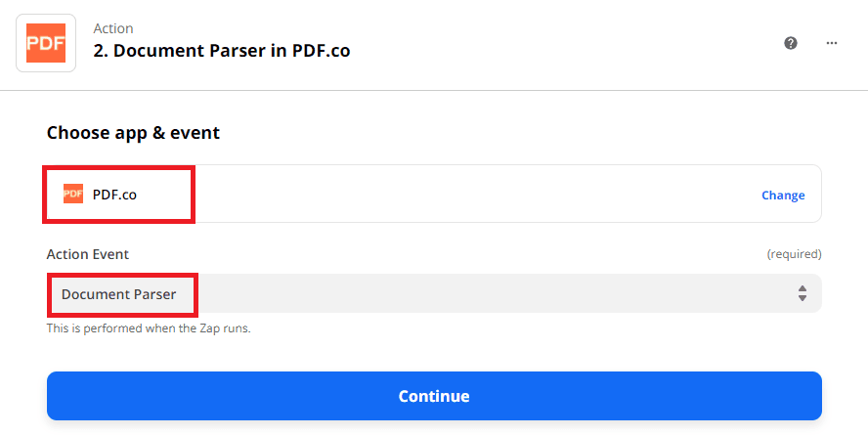
Task: Click the word 'PDF.co' within the step title
Action: tap(321, 51)
